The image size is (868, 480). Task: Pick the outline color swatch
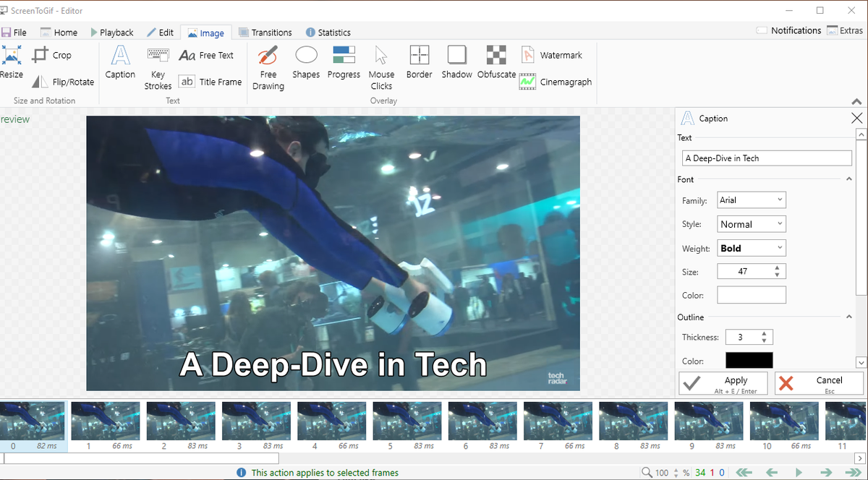click(x=749, y=361)
